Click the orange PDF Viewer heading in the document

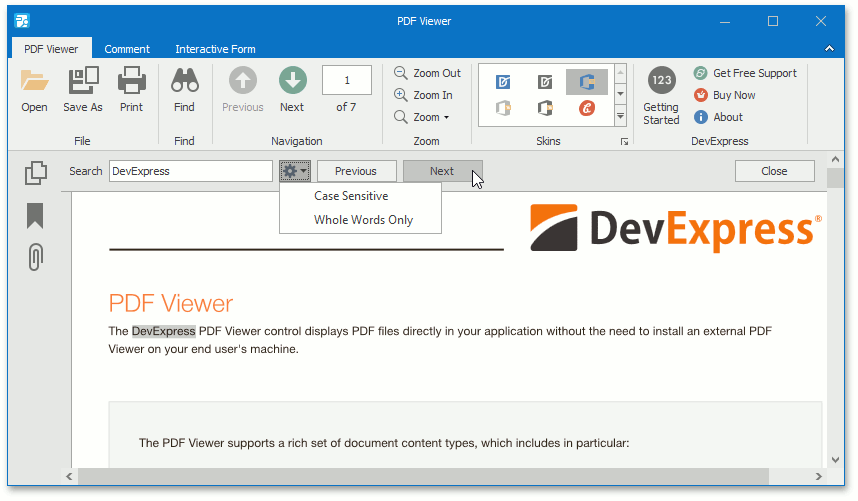[x=171, y=304]
